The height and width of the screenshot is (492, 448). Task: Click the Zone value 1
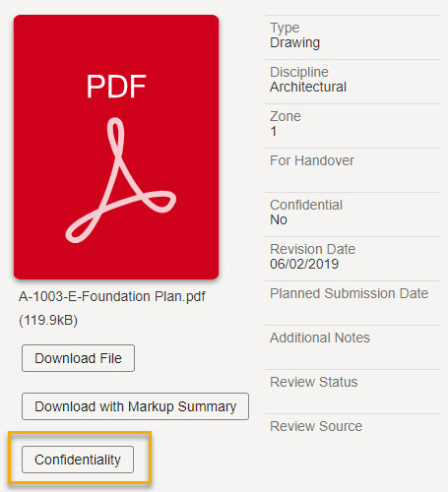274,131
